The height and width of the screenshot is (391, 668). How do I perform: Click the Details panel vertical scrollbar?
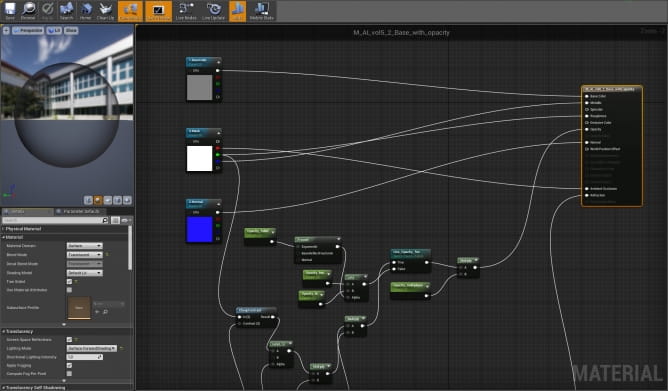click(x=130, y=248)
